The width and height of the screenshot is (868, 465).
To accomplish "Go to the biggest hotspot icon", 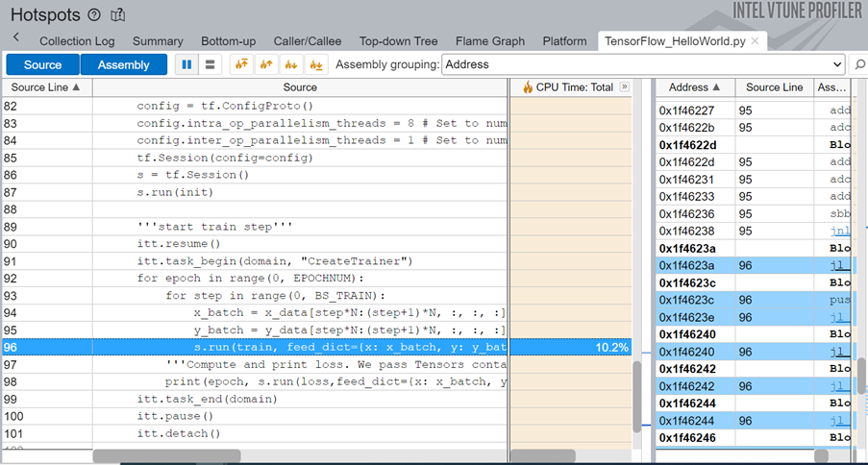I will click(x=241, y=64).
